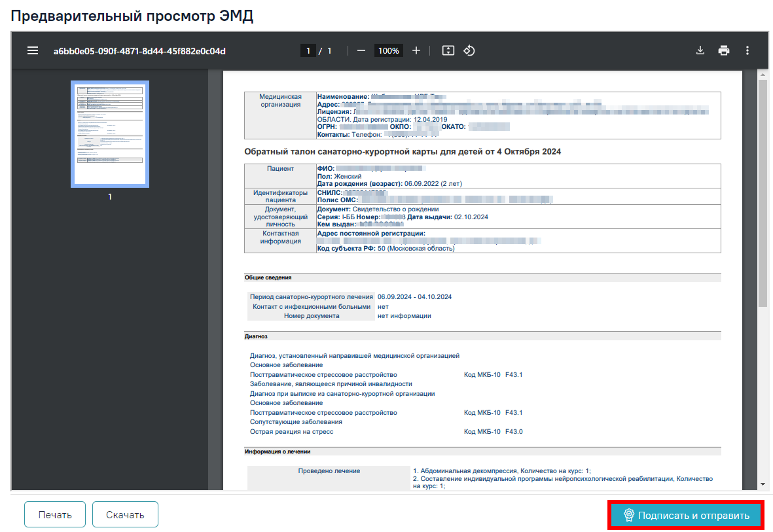Click the Печать button
The height and width of the screenshot is (532, 773).
pos(55,515)
